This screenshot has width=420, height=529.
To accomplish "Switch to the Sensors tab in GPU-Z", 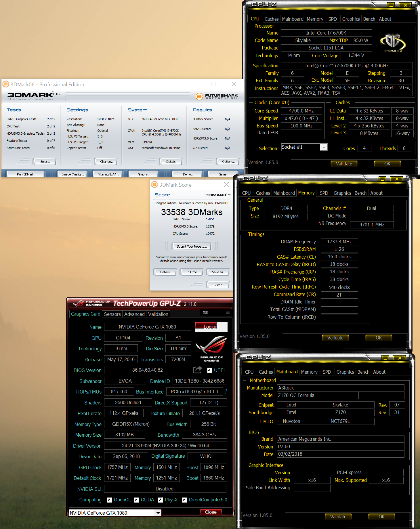I will pyautogui.click(x=112, y=314).
